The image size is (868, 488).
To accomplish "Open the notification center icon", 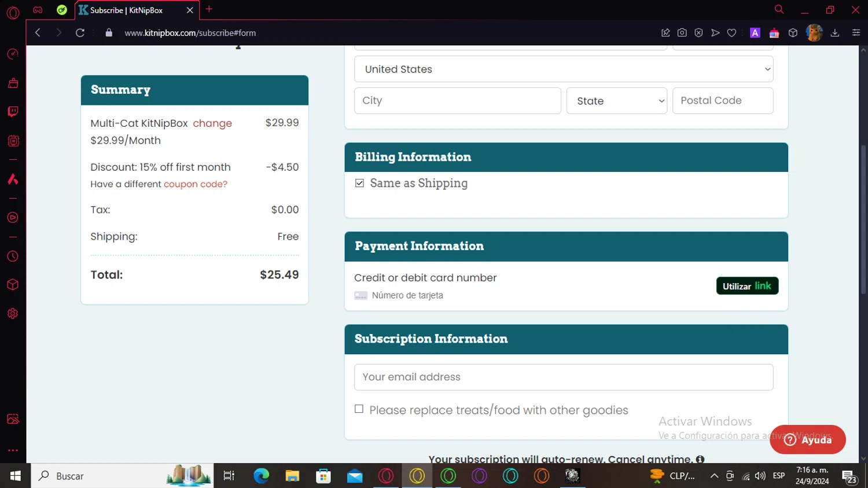I will 849,476.
